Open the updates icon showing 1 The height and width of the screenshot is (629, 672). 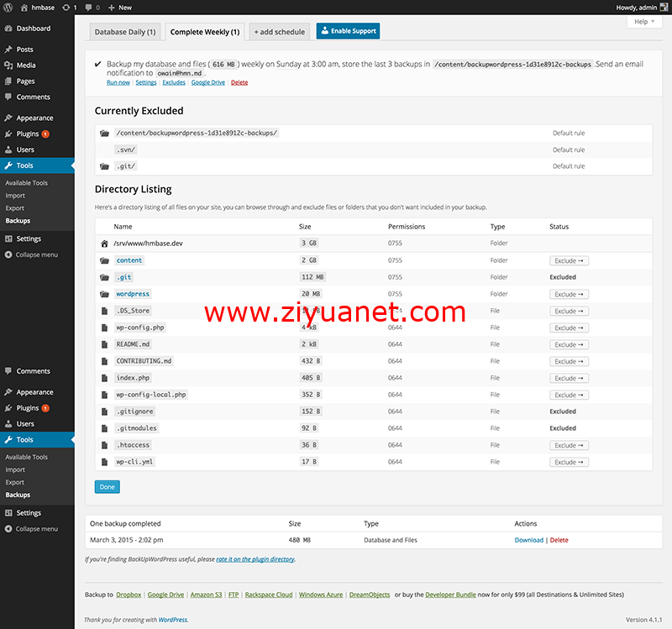point(66,8)
